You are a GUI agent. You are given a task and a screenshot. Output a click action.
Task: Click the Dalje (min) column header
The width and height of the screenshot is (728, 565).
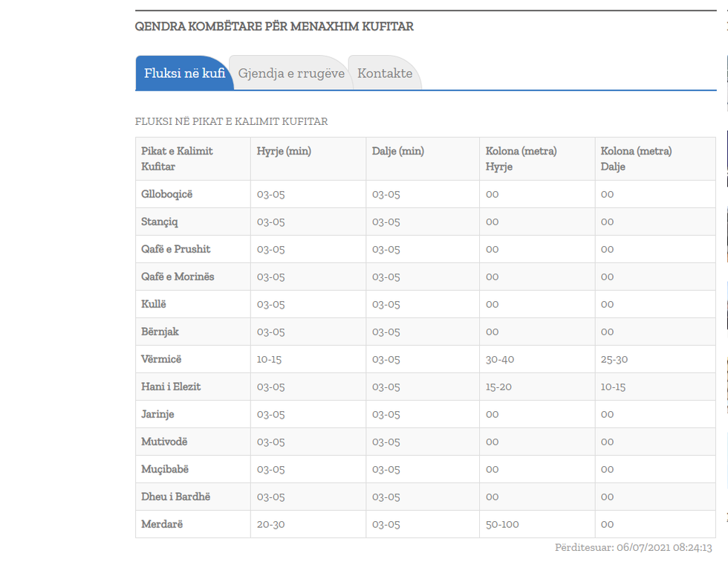click(x=398, y=151)
